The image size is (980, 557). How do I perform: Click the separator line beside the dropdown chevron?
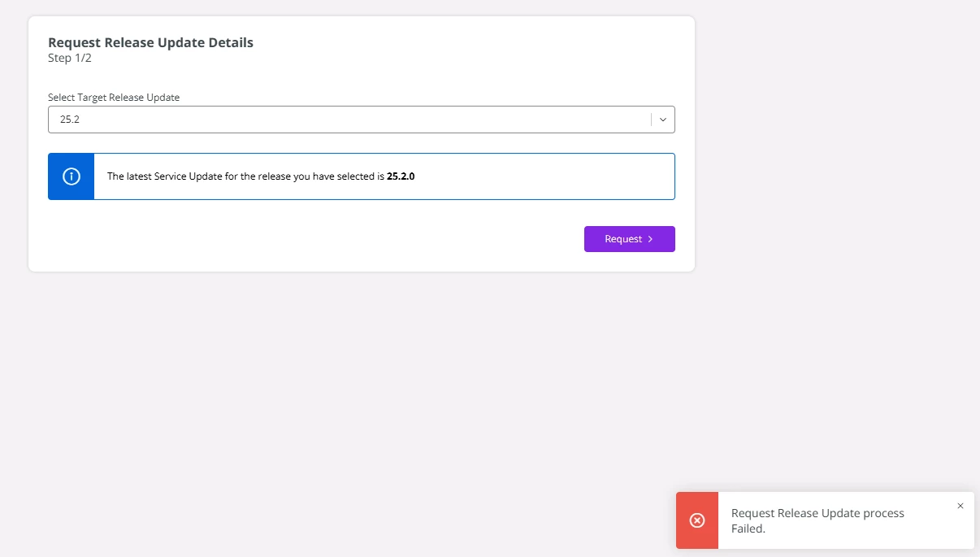[652, 120]
